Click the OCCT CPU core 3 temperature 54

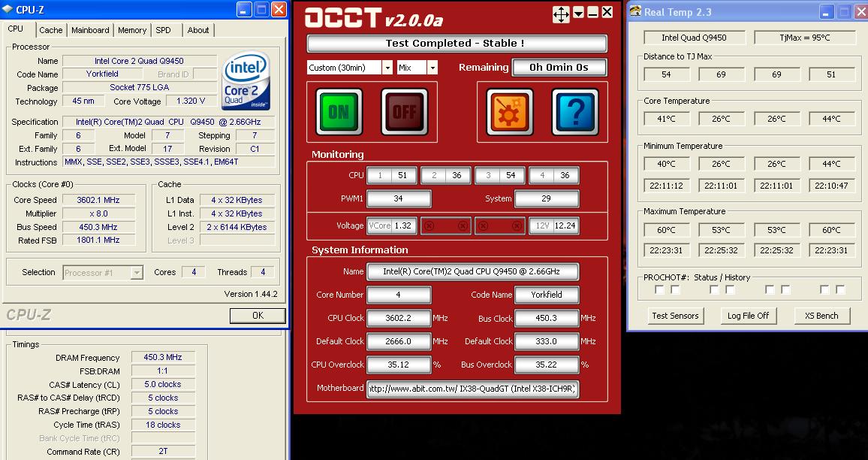point(511,175)
